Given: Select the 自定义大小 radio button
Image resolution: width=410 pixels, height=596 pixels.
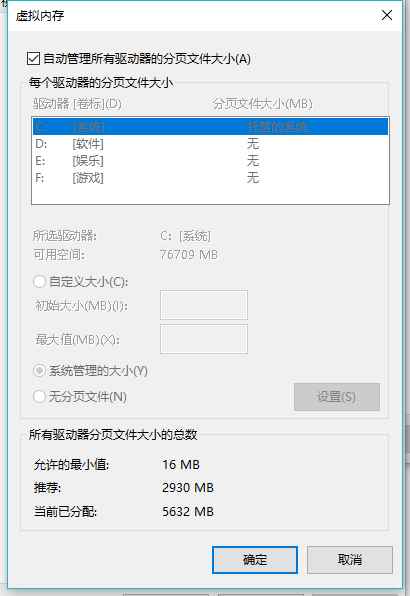Looking at the screenshot, I should point(40,282).
